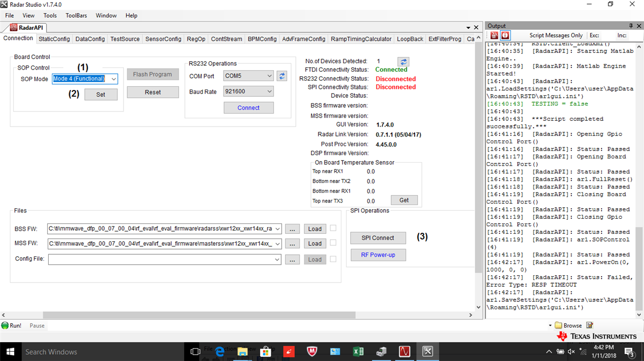The image size is (644, 361).
Task: Open the script edit icon beside Browse
Action: [590, 325]
